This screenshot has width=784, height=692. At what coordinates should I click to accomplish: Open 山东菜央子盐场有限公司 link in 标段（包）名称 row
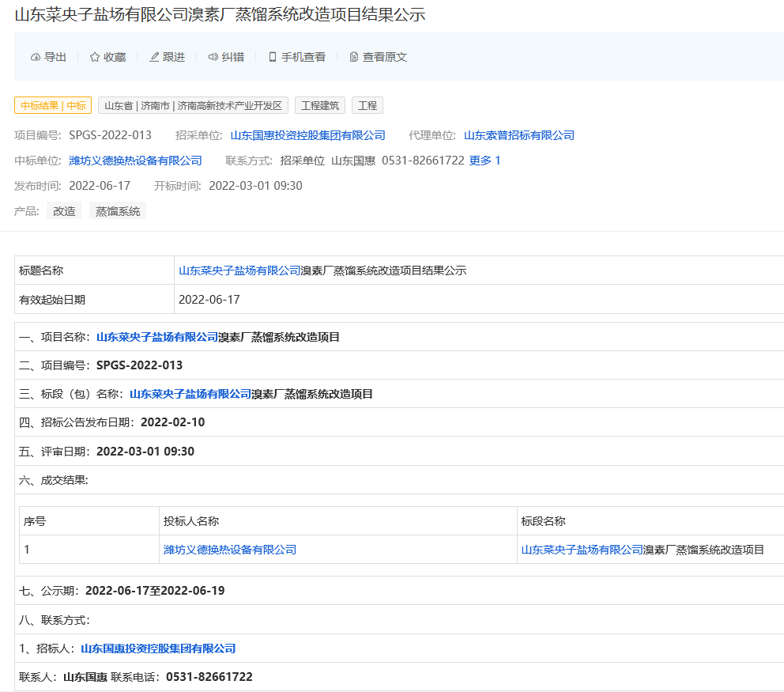click(x=190, y=395)
